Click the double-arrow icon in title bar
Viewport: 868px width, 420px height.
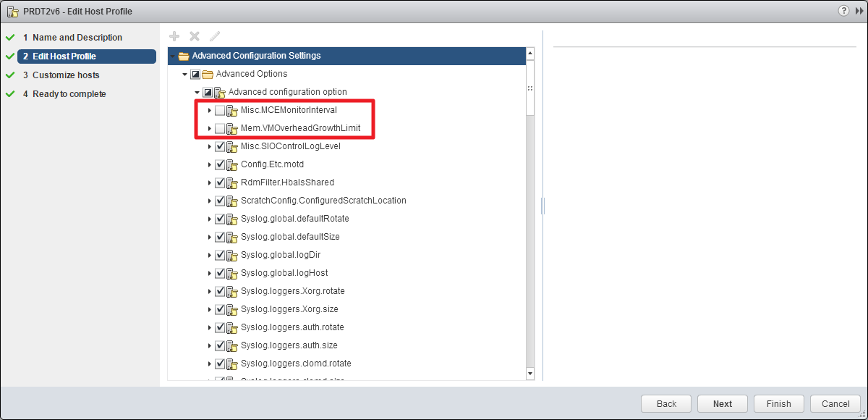pos(859,11)
